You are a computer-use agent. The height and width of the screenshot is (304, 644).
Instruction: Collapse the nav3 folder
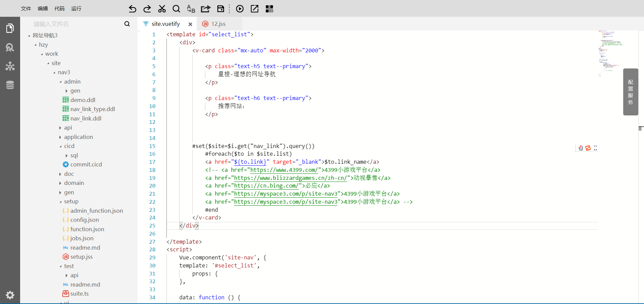tap(54, 72)
